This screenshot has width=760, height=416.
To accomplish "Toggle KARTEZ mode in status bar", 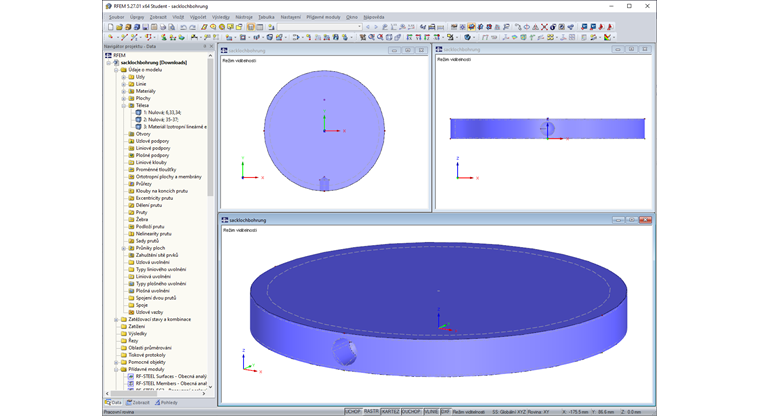I will coord(390,412).
